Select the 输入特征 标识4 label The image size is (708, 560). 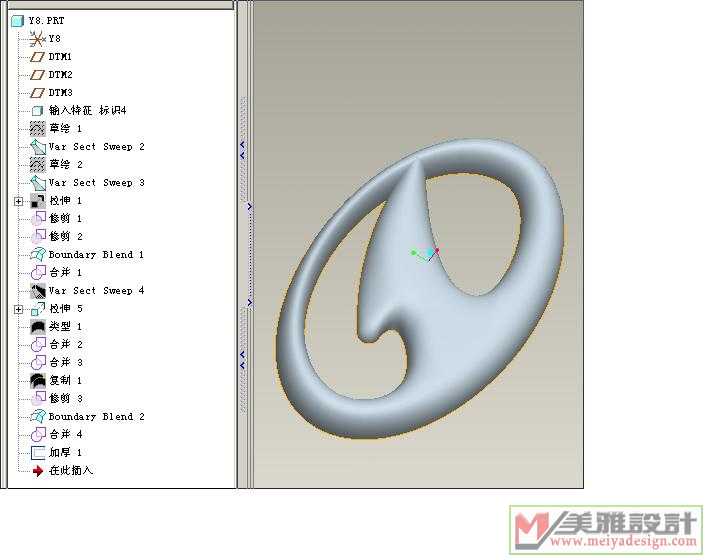(88, 111)
